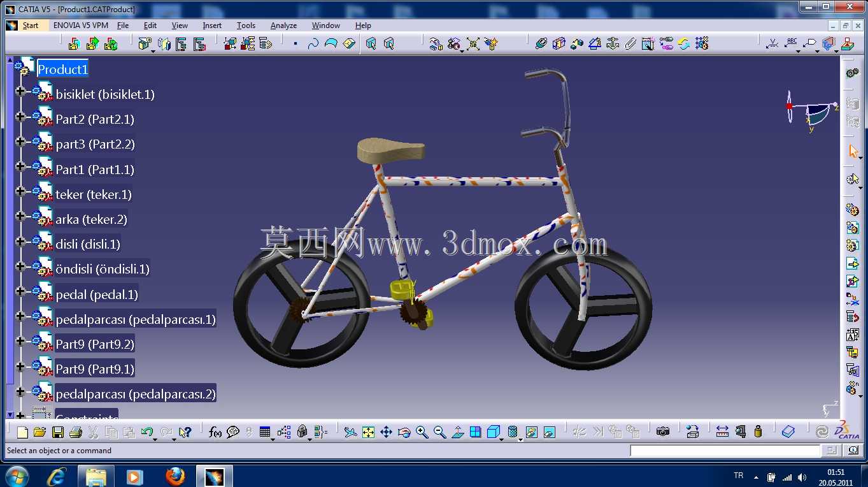Expand the Part2 (Part2.1) node

click(20, 116)
